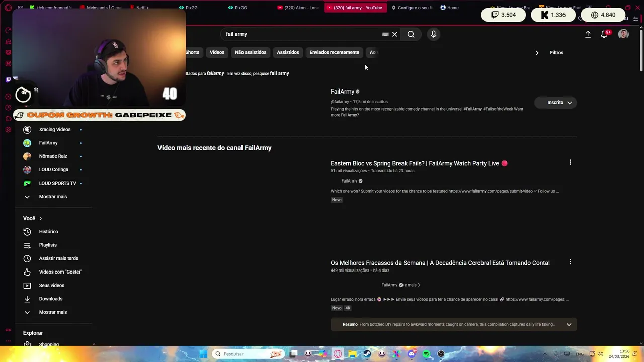Select the Enviados recentemente filter chip

click(335, 52)
